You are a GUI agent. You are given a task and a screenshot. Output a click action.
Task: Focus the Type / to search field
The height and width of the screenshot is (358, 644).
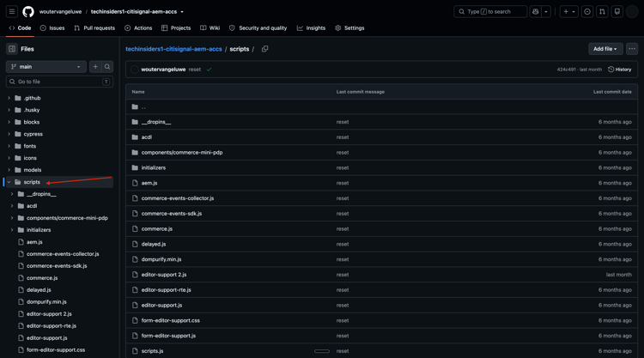[490, 11]
